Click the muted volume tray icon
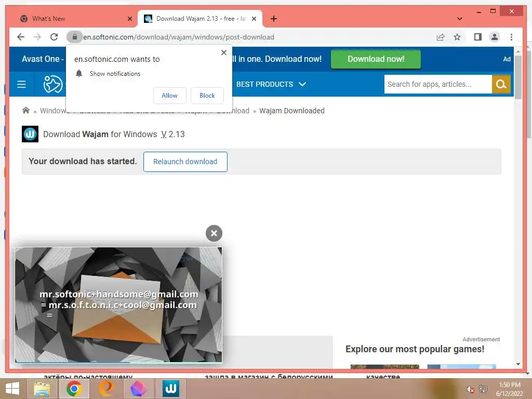This screenshot has width=532, height=399. (470, 389)
